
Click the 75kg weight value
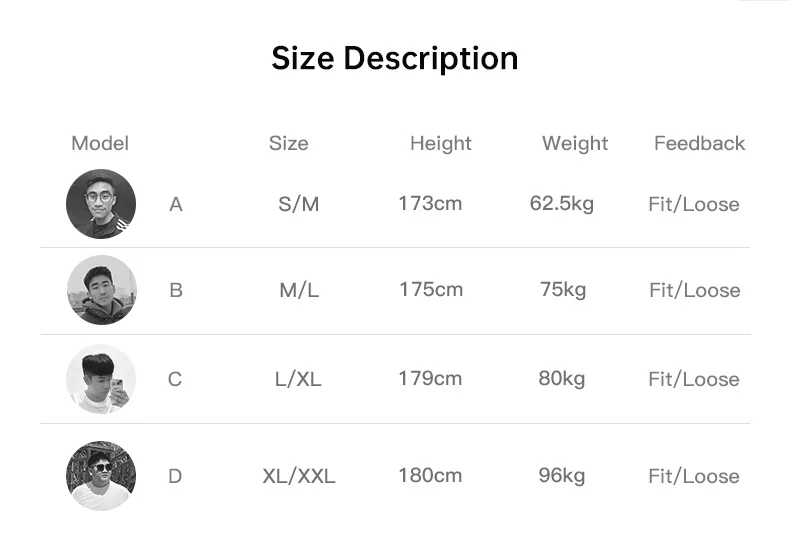(562, 290)
